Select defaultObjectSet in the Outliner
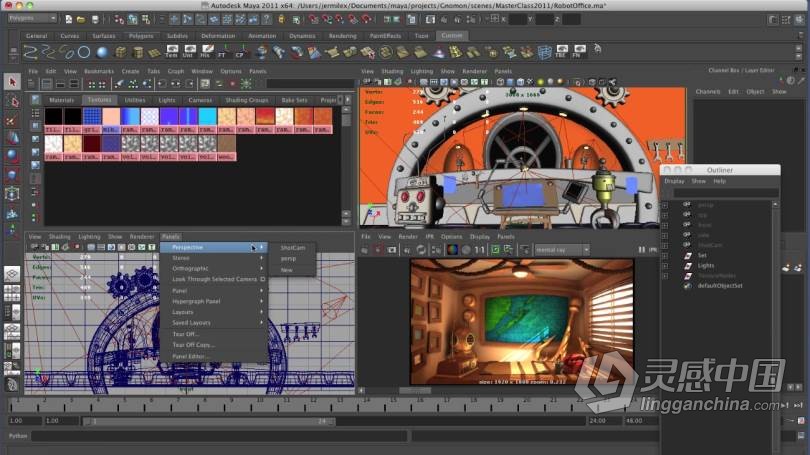Screen dimensions: 810x455 (x=720, y=286)
